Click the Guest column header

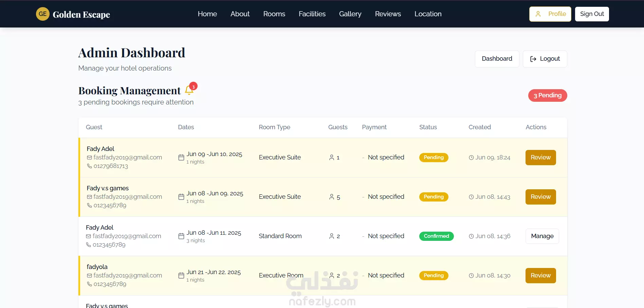[x=94, y=127]
